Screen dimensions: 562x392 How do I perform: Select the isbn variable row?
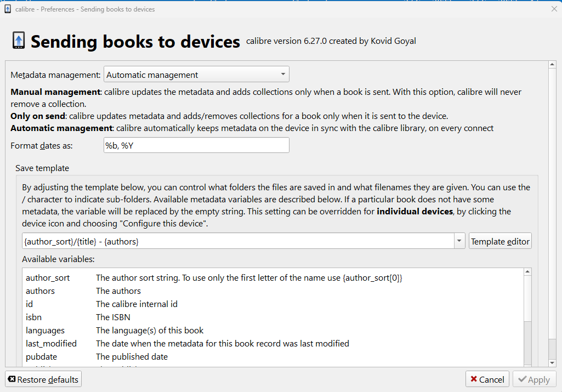click(33, 317)
